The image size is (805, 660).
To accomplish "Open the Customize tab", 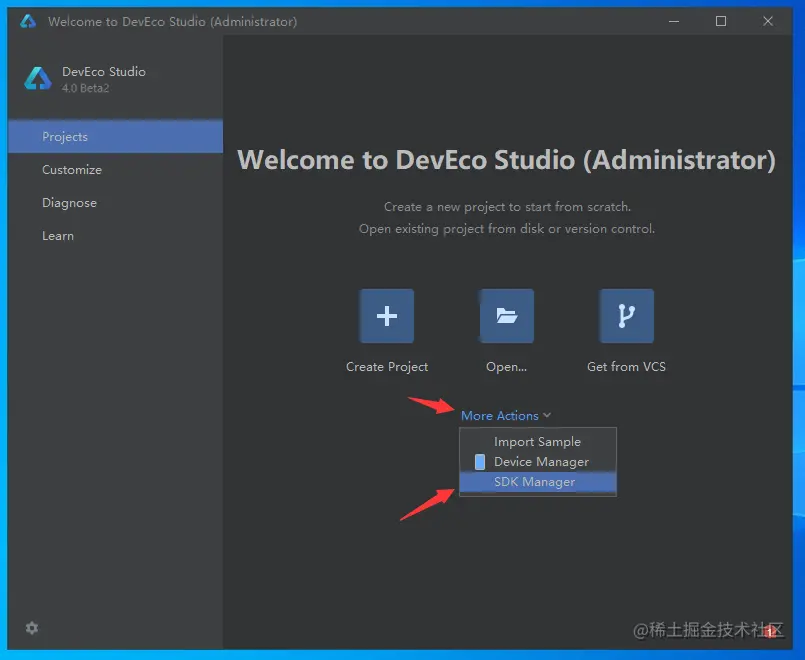I will (116, 169).
